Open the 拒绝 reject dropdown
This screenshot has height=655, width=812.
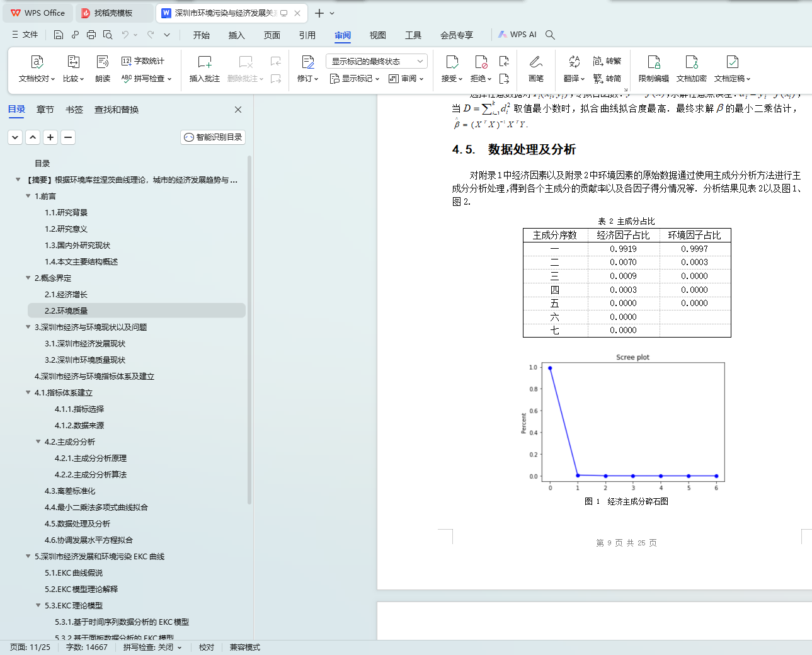coord(481,79)
